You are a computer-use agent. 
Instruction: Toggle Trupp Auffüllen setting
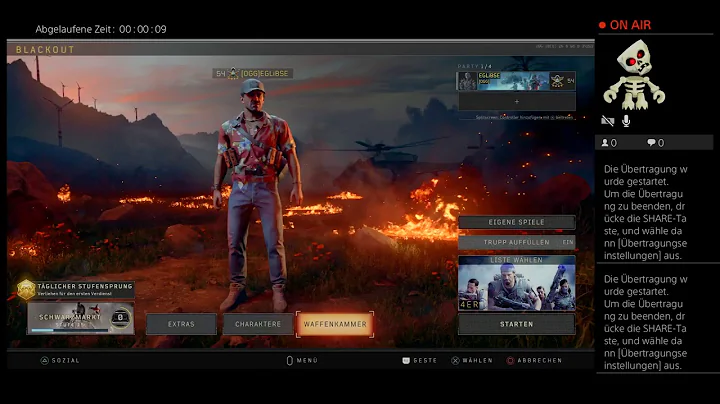click(x=517, y=242)
